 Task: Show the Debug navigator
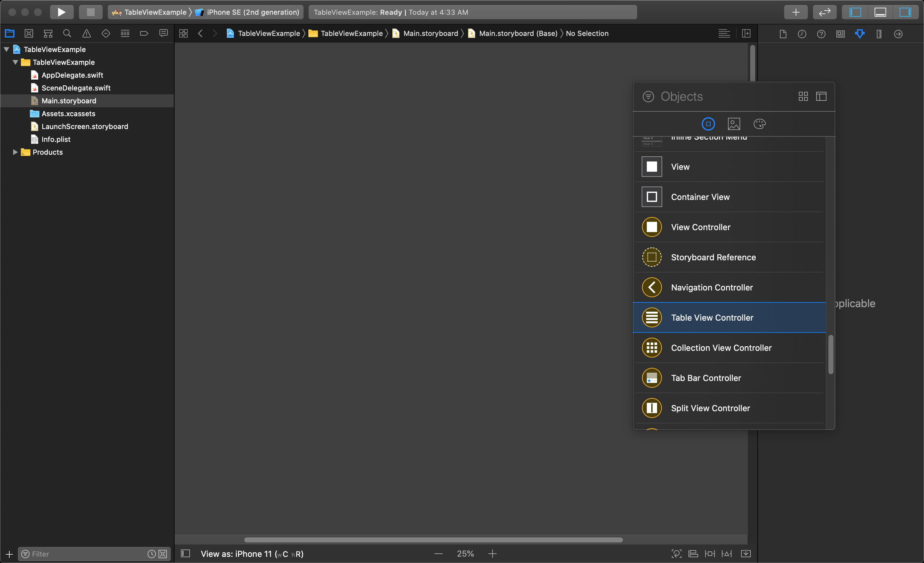coord(125,33)
